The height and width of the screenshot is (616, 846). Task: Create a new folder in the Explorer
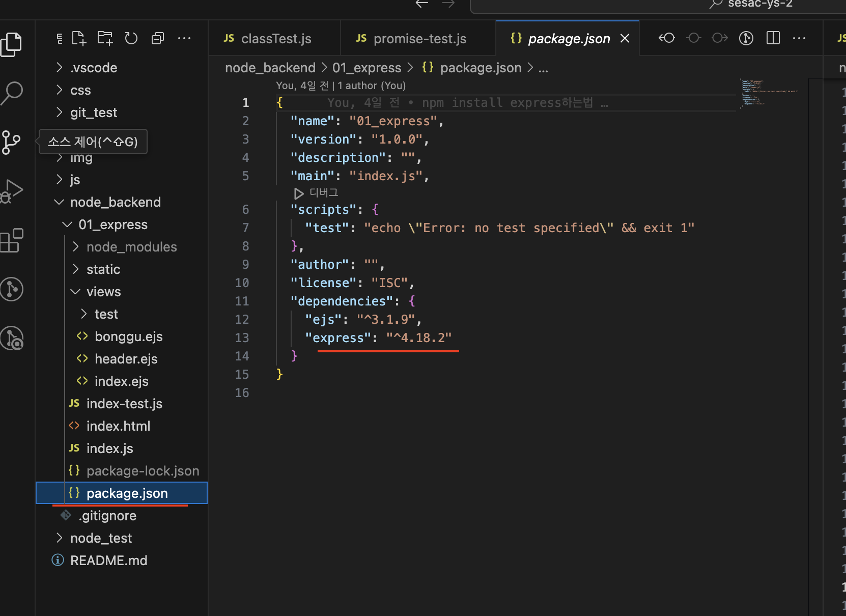pos(105,38)
